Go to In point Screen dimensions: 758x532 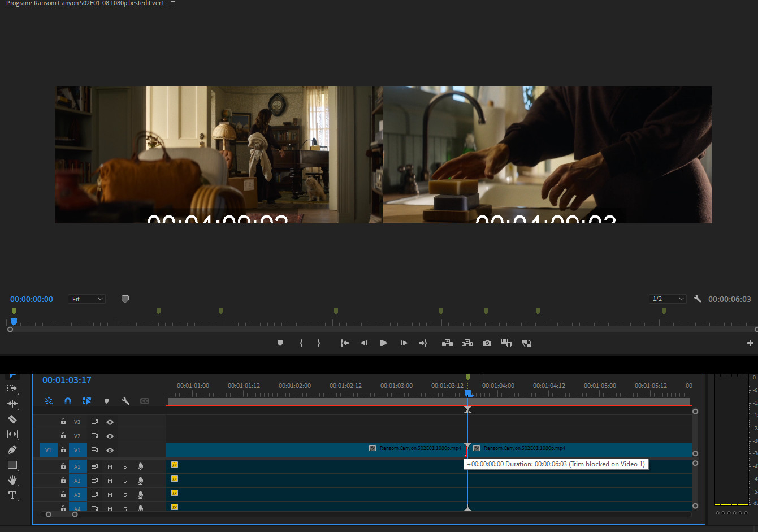pos(344,343)
